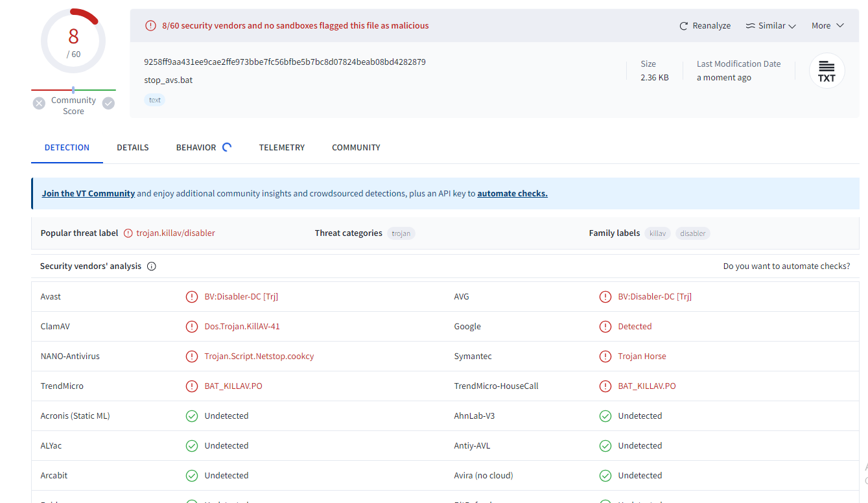Open the Similar dropdown menu

[770, 26]
